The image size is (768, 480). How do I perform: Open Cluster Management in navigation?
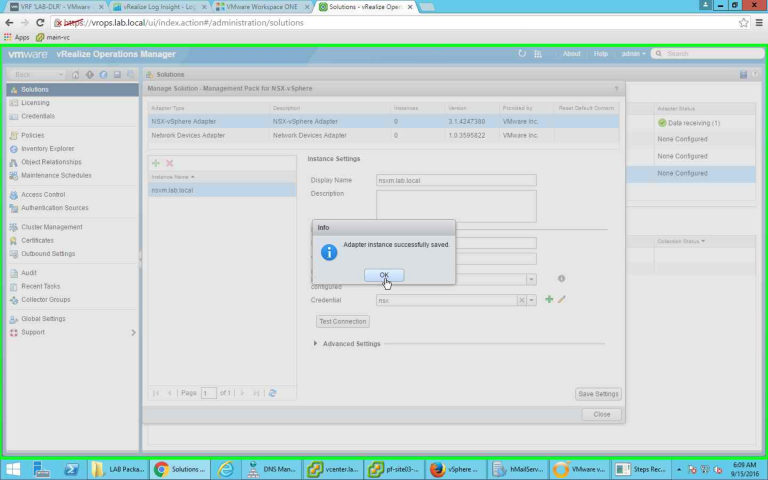[51, 227]
